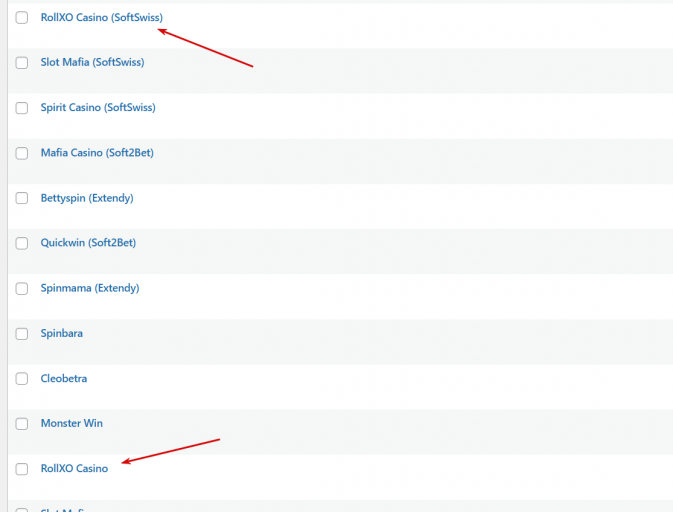Check the RollXO Casino (SoftSwiss) checkbox
The image size is (673, 512).
coord(22,18)
